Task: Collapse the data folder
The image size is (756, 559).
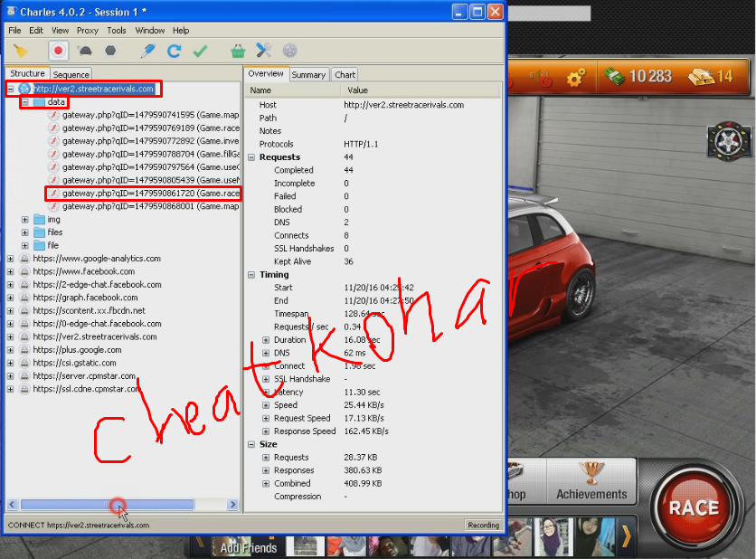Action: [x=25, y=102]
